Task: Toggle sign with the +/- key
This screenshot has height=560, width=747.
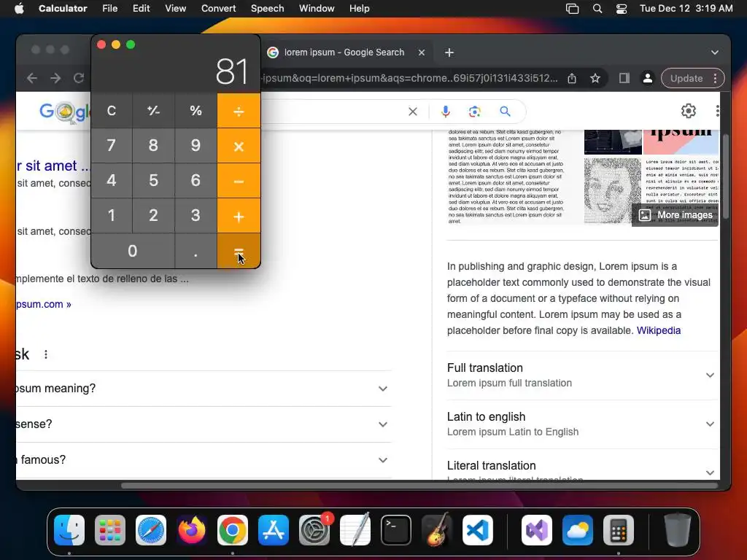Action: (x=153, y=111)
